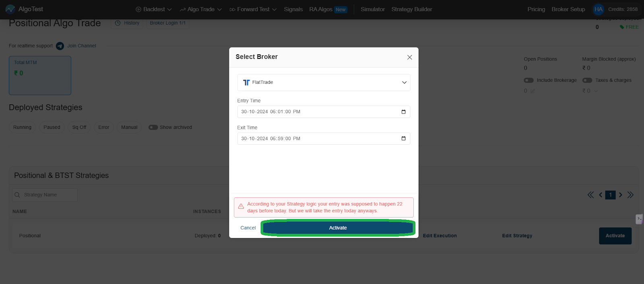644x284 pixels.
Task: Click Broker Login 1/1 button
Action: pyautogui.click(x=168, y=23)
